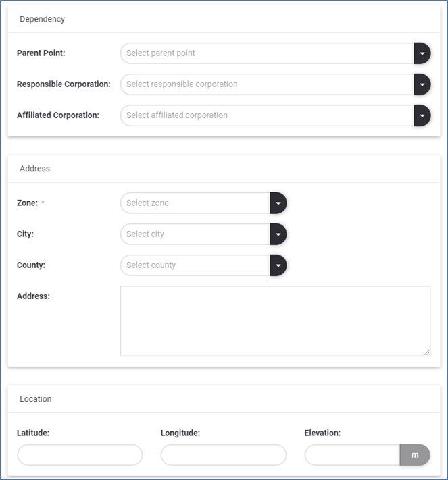The height and width of the screenshot is (480, 448).
Task: Open the Parent Point dropdown arrow
Action: coord(422,53)
